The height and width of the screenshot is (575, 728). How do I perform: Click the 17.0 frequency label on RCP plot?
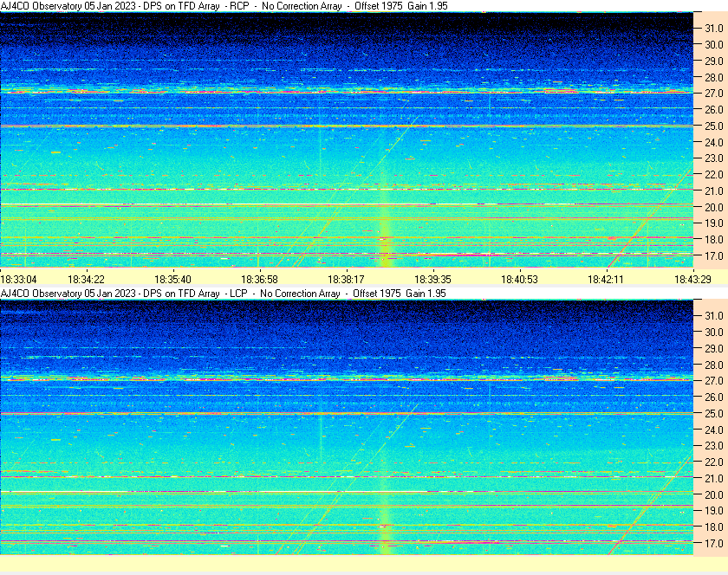coord(714,255)
